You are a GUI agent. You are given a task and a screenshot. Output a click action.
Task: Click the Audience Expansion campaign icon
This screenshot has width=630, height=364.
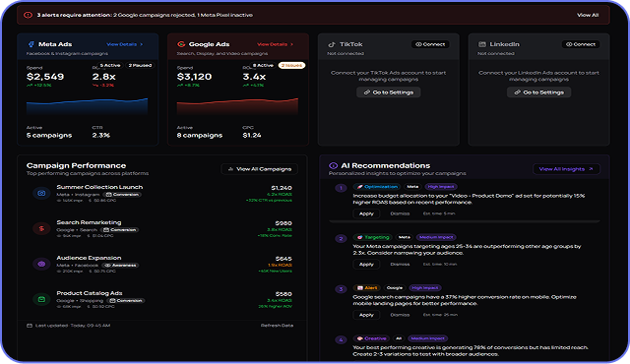(x=41, y=264)
